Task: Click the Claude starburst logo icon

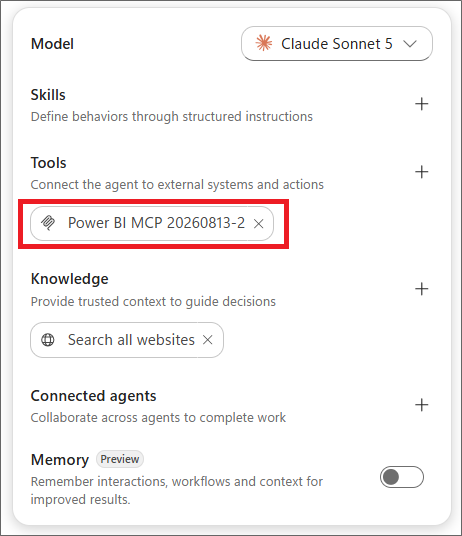Action: coord(264,43)
